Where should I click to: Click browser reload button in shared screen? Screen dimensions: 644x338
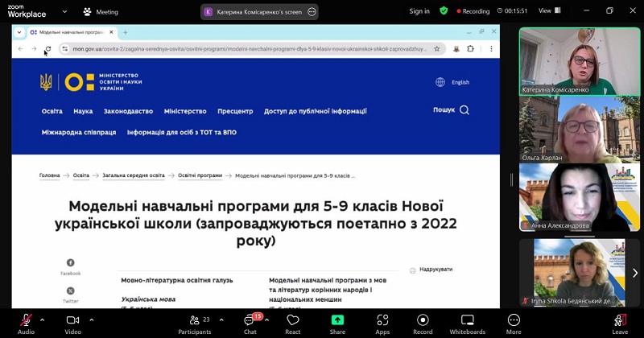48,49
